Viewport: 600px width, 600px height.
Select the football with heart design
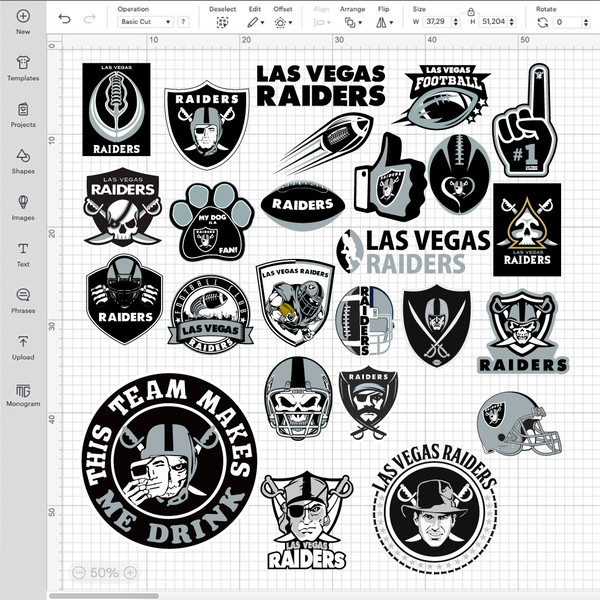pos(459,174)
